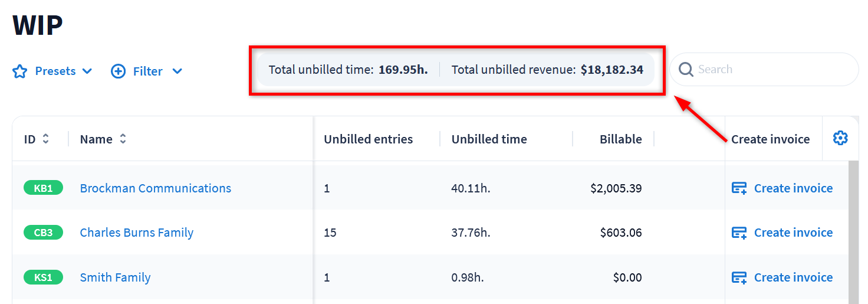Click the Unbilled time column header

click(489, 139)
